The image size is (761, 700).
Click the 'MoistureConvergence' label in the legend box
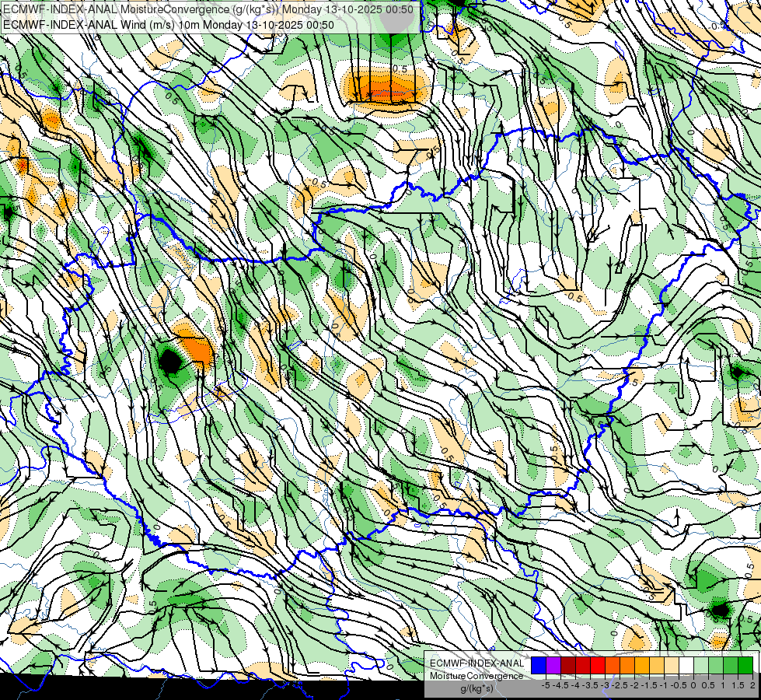click(476, 676)
